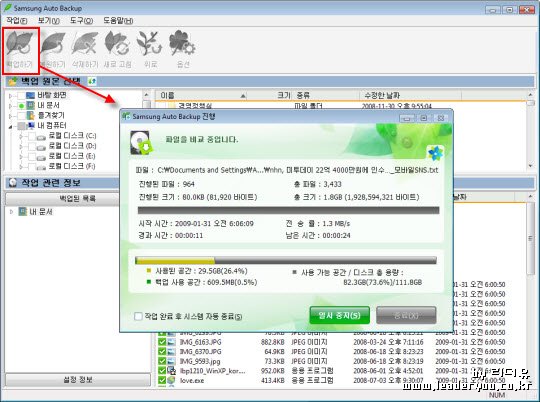
Task: Select the 내 컴퓨터 computer icon
Action: click(x=31, y=125)
